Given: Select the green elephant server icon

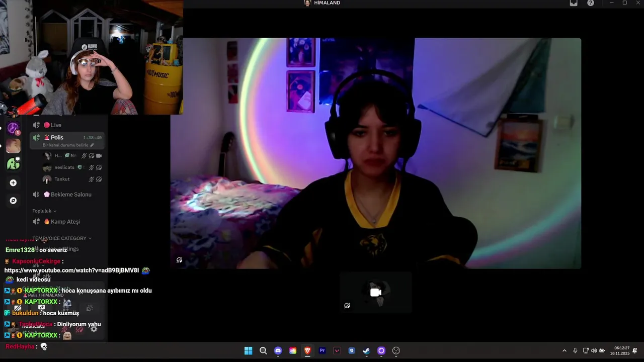Looking at the screenshot, I should [13, 163].
